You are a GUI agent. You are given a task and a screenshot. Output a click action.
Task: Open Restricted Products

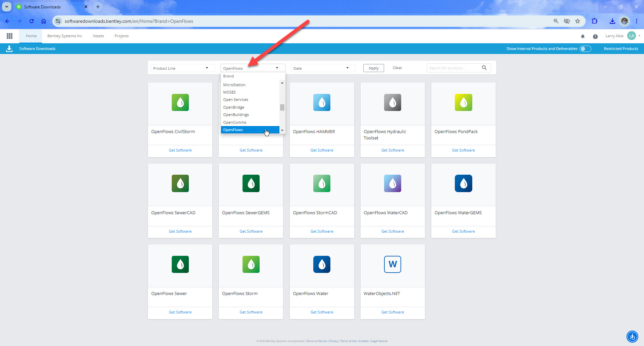click(621, 49)
